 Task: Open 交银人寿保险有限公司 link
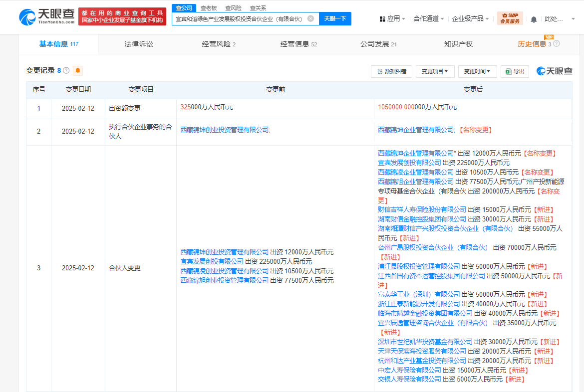click(x=409, y=379)
